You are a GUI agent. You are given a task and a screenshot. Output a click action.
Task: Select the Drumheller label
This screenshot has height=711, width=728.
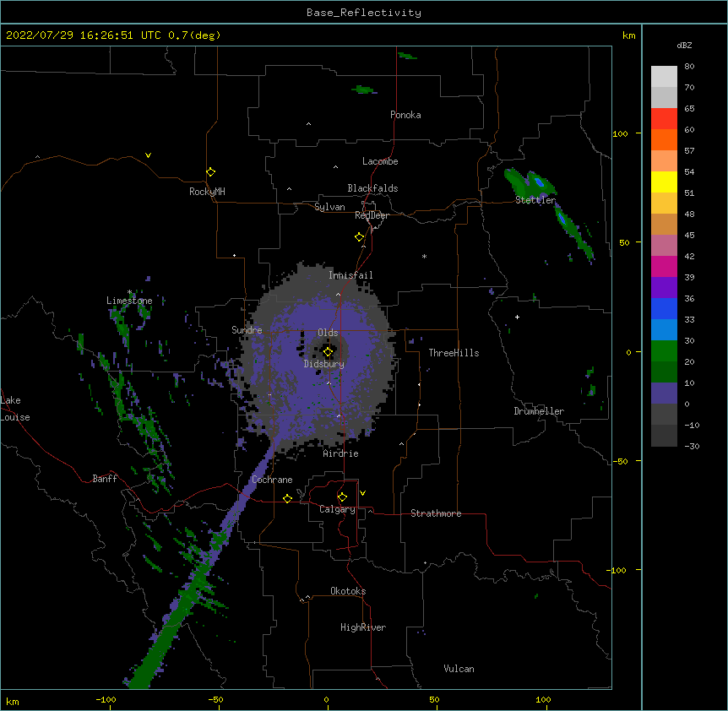(x=539, y=411)
